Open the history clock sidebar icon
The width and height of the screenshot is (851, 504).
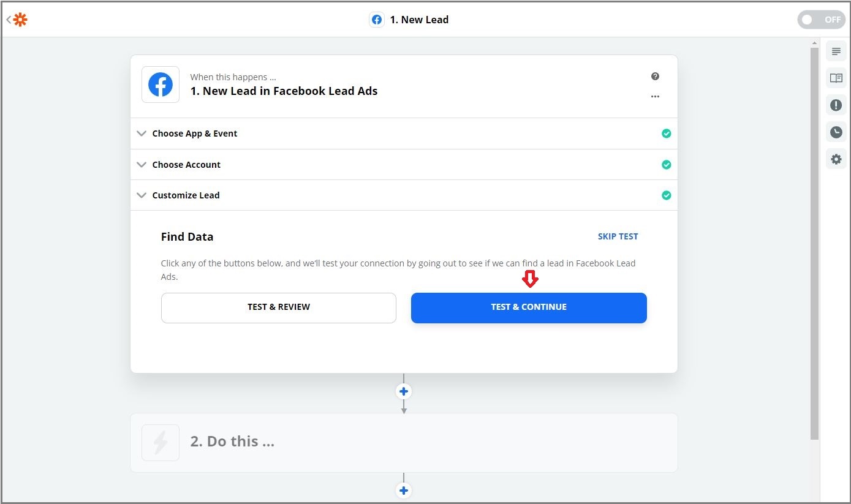836,132
